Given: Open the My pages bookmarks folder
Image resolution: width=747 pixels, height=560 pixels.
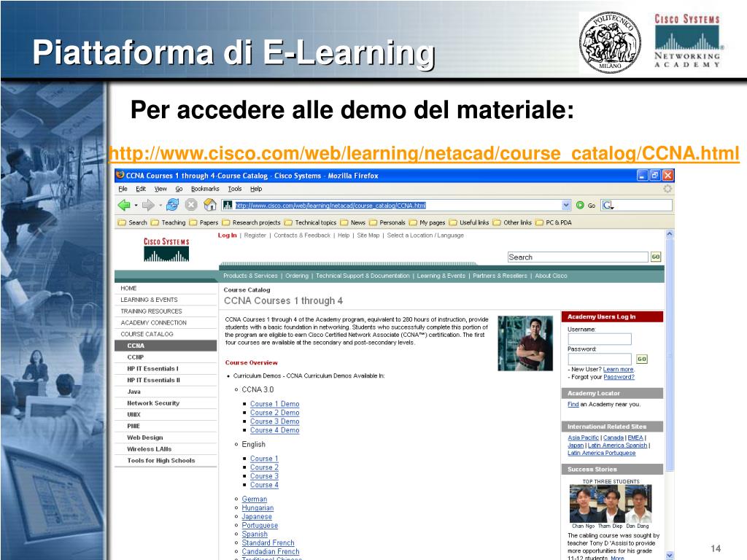Looking at the screenshot, I should coord(427,222).
